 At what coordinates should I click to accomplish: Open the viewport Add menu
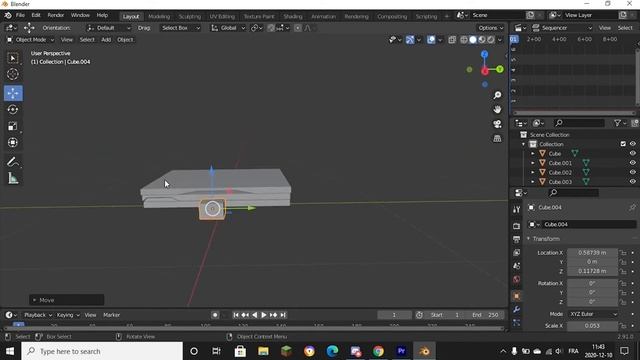106,40
